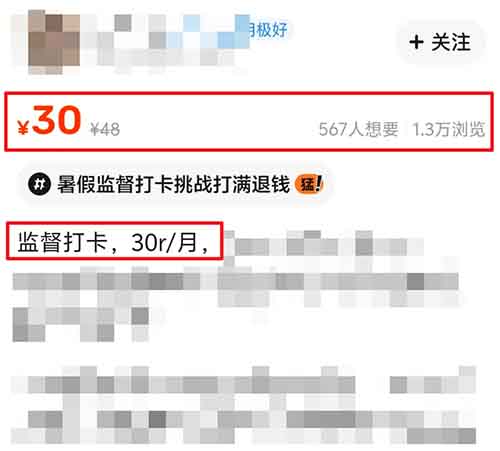Tap the plus sign beside 关注
Image resolution: width=500 pixels, height=451 pixels.
coord(416,42)
